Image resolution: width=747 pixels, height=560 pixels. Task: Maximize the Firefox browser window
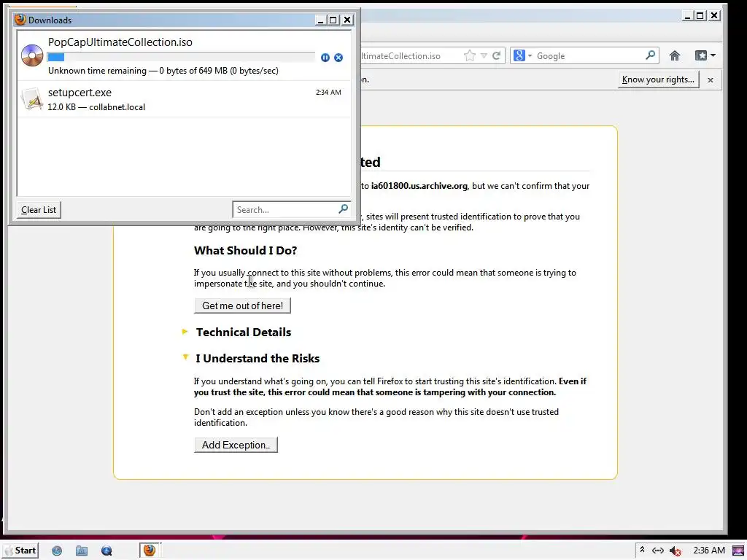click(700, 16)
